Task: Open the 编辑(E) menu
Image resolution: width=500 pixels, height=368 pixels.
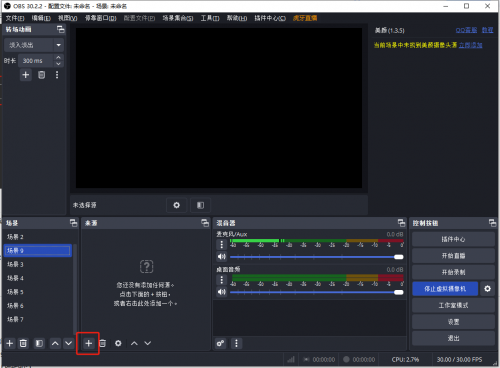Action: click(x=41, y=18)
